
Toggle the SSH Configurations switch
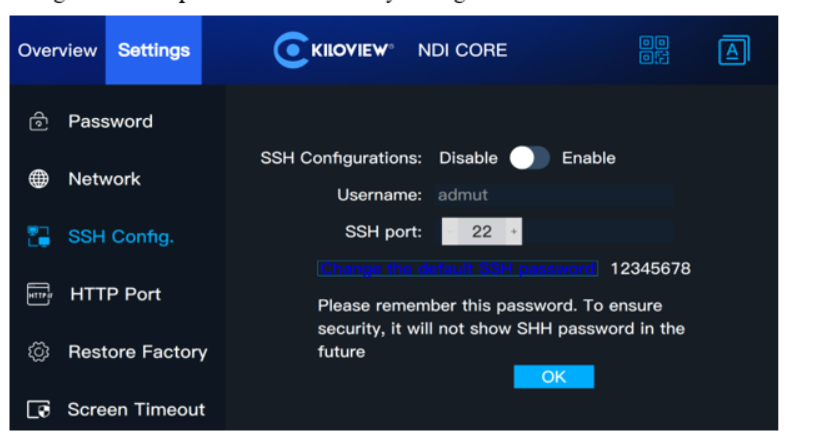click(x=530, y=158)
